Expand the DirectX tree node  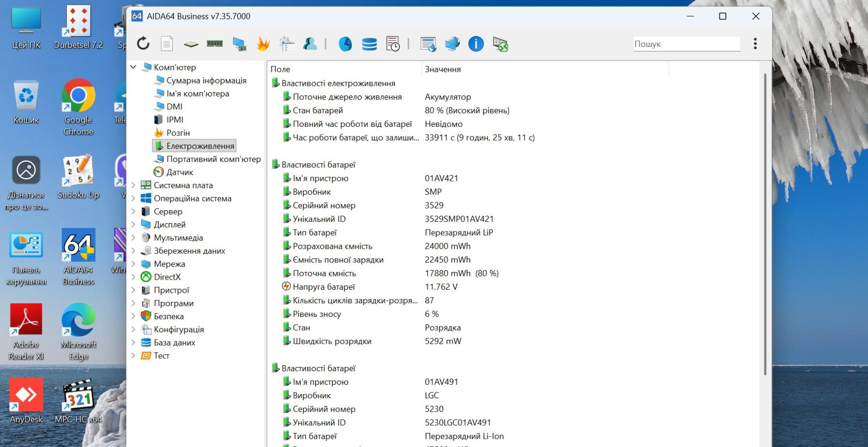tap(134, 277)
